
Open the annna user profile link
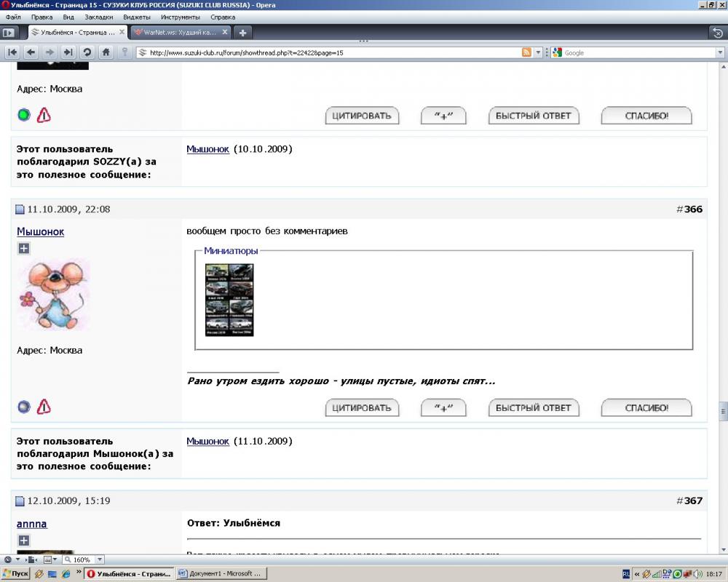[x=32, y=524]
